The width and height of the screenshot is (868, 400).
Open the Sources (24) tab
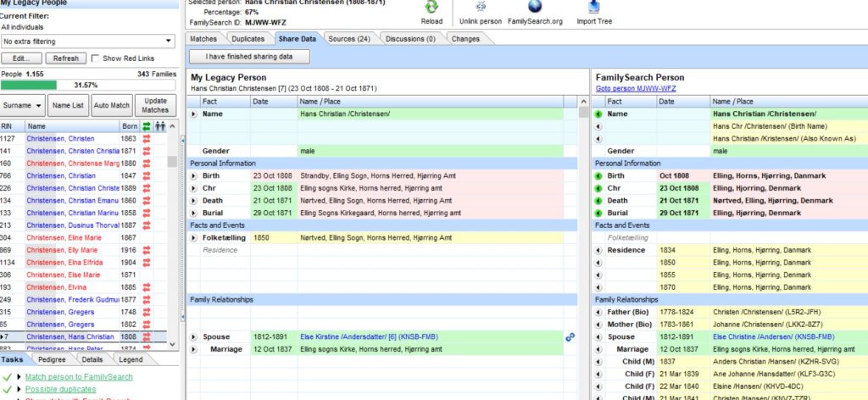tap(348, 39)
